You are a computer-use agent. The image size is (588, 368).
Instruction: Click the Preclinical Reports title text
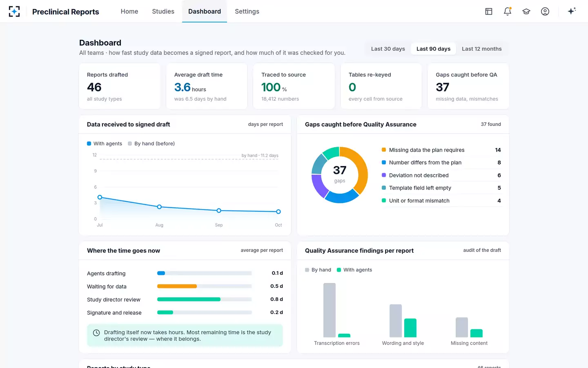66,12
